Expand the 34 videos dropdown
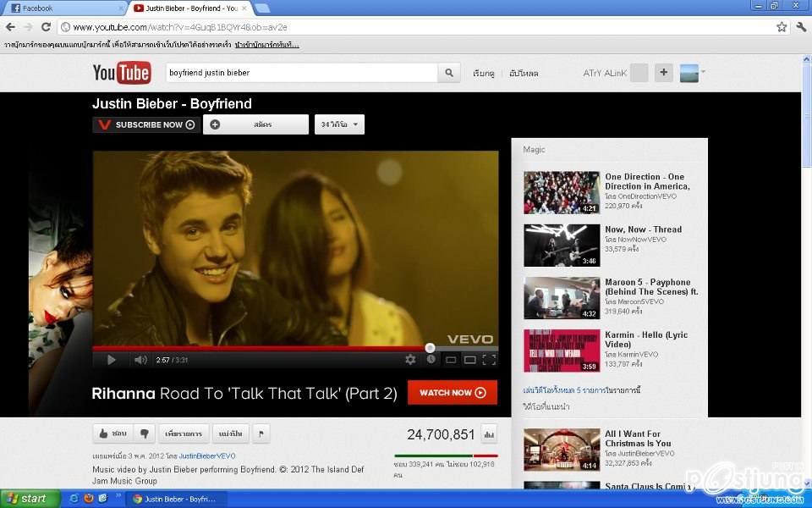Image resolution: width=812 pixels, height=508 pixels. (339, 124)
